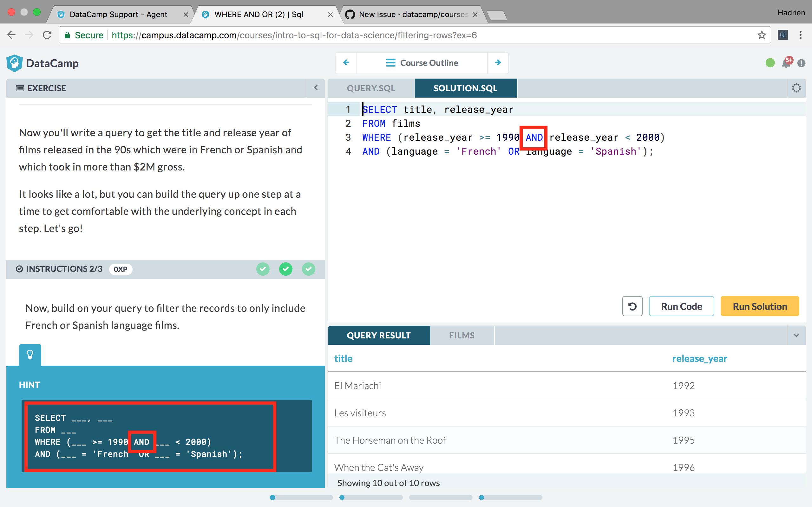Open editor settings gear icon
Image resolution: width=812 pixels, height=507 pixels.
[x=796, y=88]
